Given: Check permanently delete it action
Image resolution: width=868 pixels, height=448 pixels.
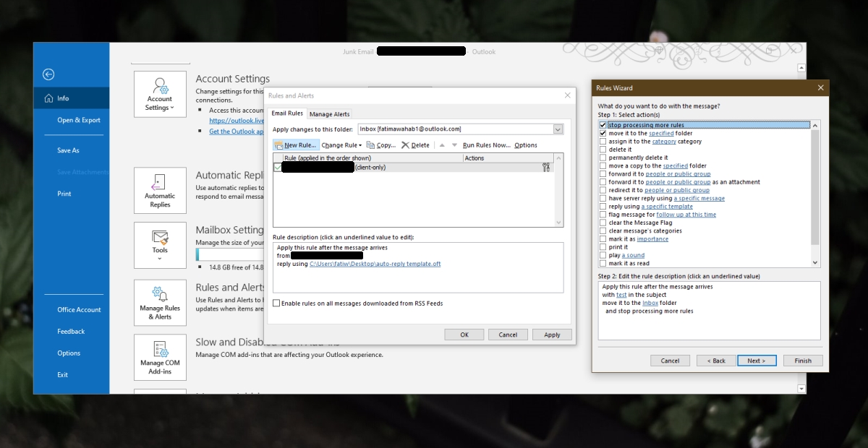Looking at the screenshot, I should click(x=603, y=158).
